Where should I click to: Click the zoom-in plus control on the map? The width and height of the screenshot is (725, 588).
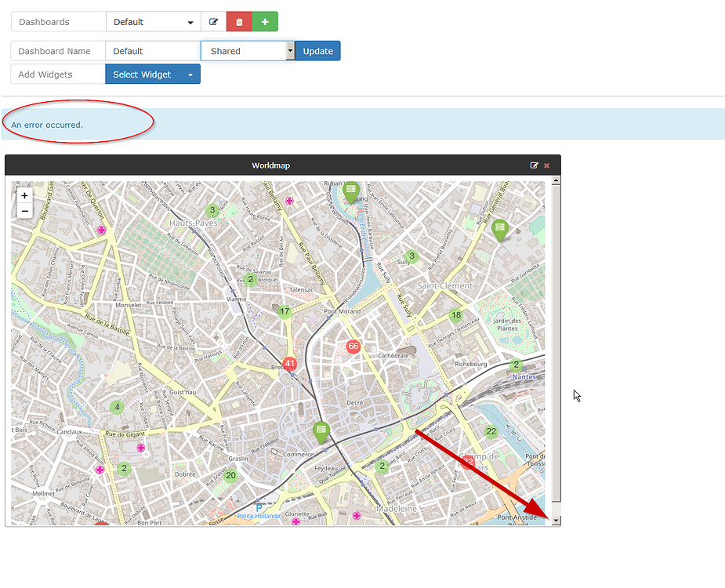click(24, 194)
